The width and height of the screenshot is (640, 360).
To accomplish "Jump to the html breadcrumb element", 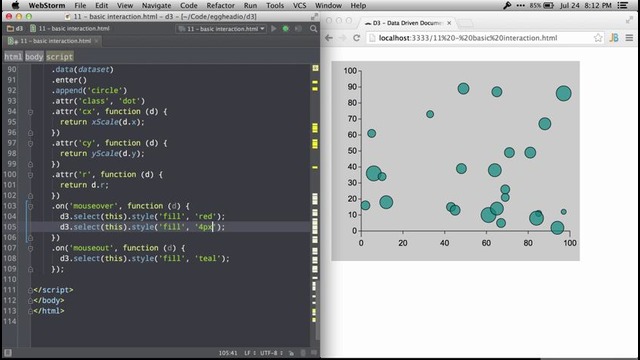I will point(13,57).
